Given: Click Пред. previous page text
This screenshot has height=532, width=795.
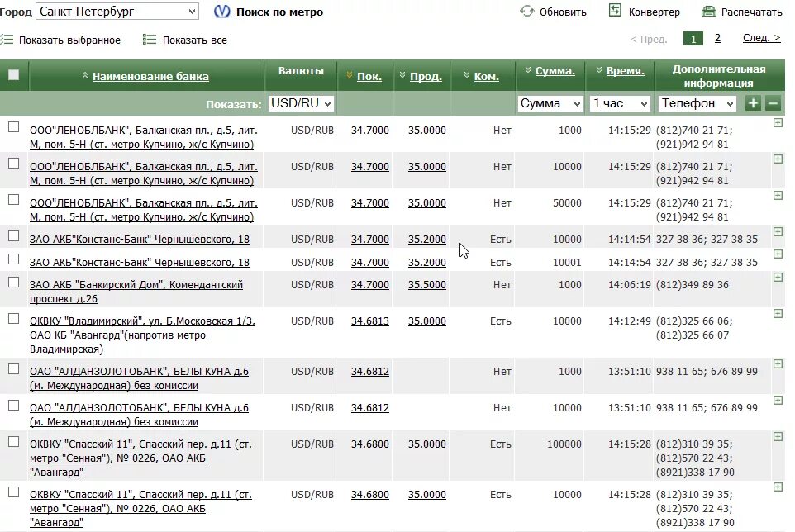Looking at the screenshot, I should [649, 39].
